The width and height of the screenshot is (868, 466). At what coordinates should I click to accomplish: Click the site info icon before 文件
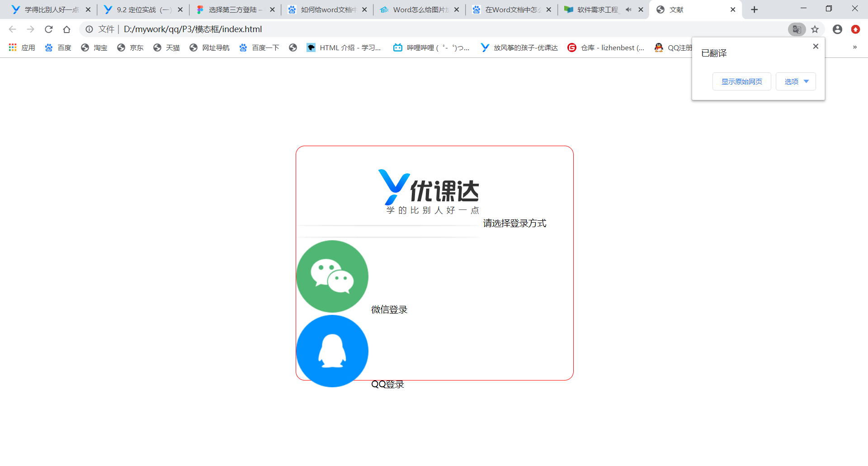90,29
